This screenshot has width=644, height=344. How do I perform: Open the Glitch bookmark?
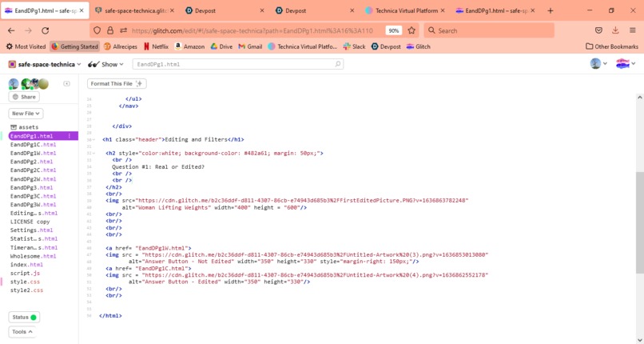coord(419,46)
